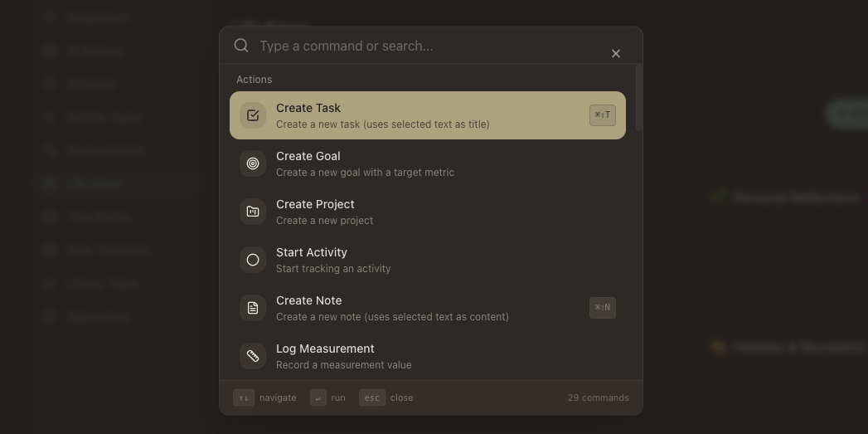
Task: Close the command palette with X
Action: pyautogui.click(x=616, y=53)
